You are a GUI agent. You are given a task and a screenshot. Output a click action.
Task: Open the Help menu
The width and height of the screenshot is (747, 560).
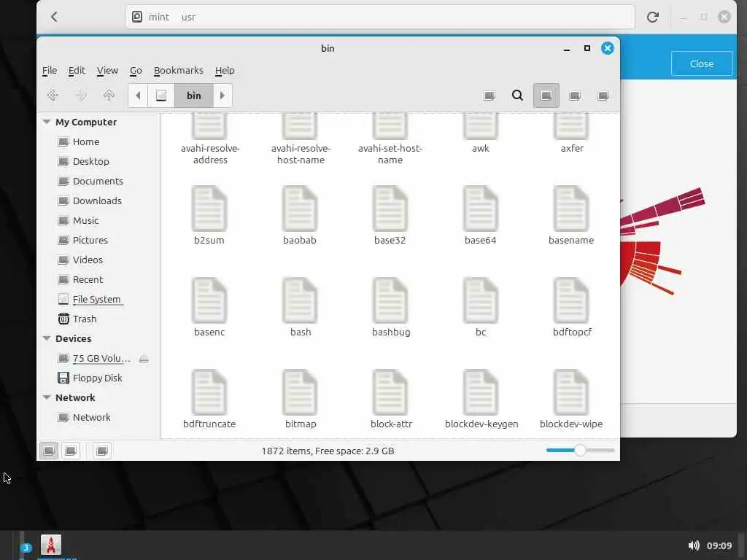coord(225,71)
